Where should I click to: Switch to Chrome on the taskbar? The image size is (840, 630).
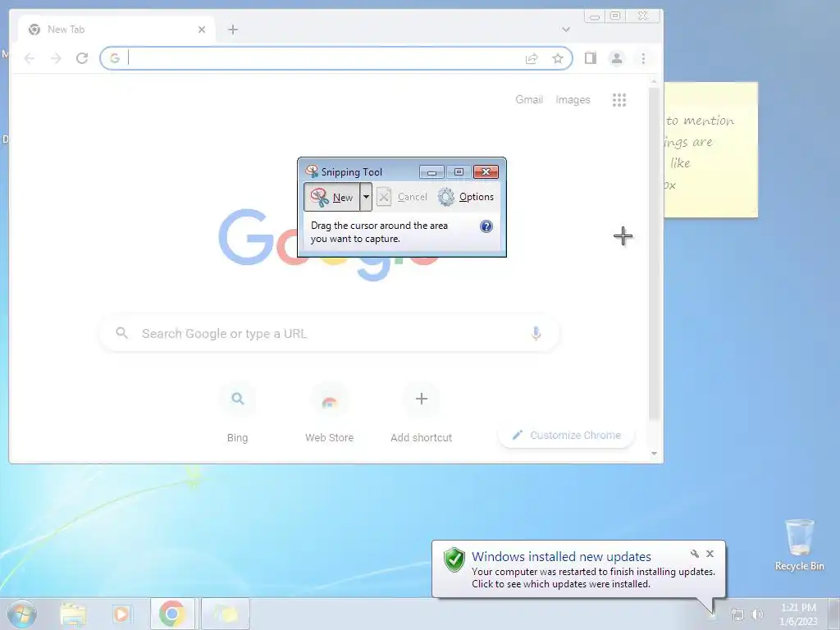pos(172,614)
